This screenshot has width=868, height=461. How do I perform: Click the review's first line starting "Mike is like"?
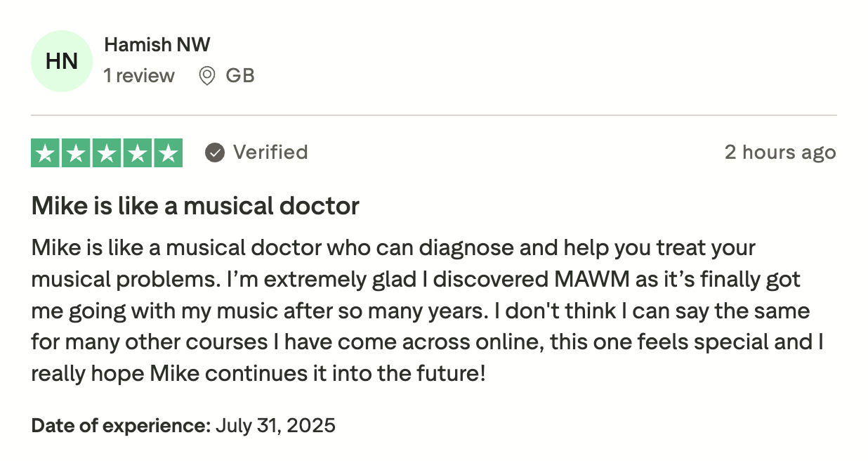pyautogui.click(x=393, y=248)
